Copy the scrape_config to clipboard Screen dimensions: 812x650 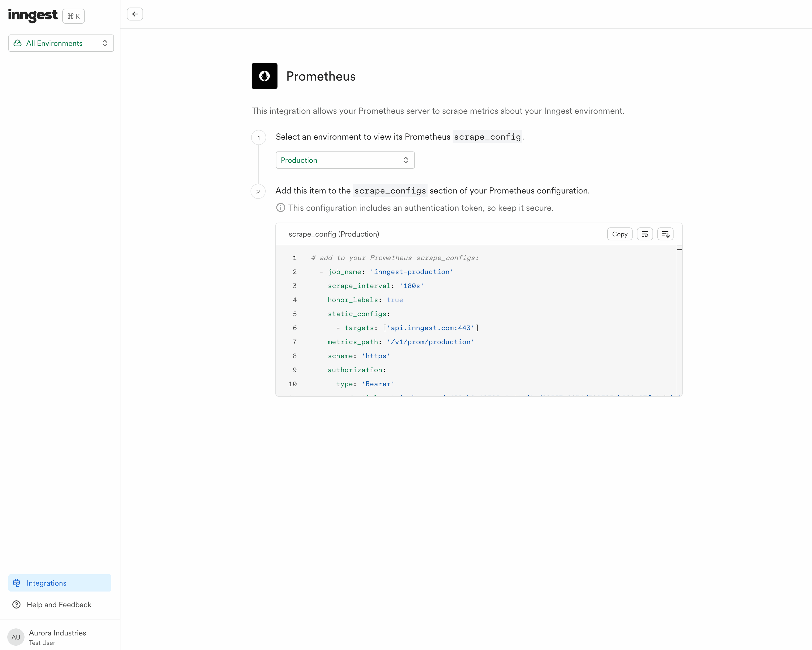pyautogui.click(x=620, y=234)
